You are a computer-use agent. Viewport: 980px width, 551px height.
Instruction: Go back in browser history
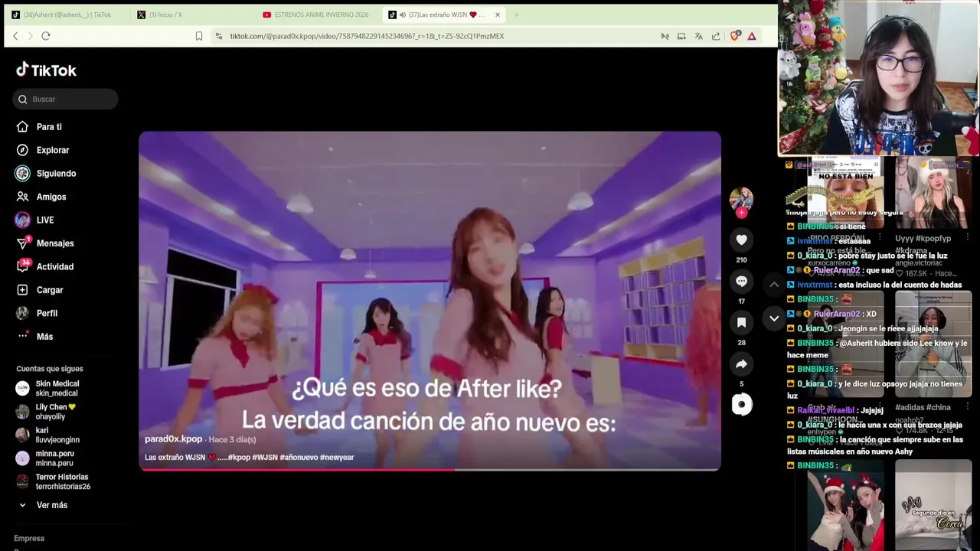point(15,36)
